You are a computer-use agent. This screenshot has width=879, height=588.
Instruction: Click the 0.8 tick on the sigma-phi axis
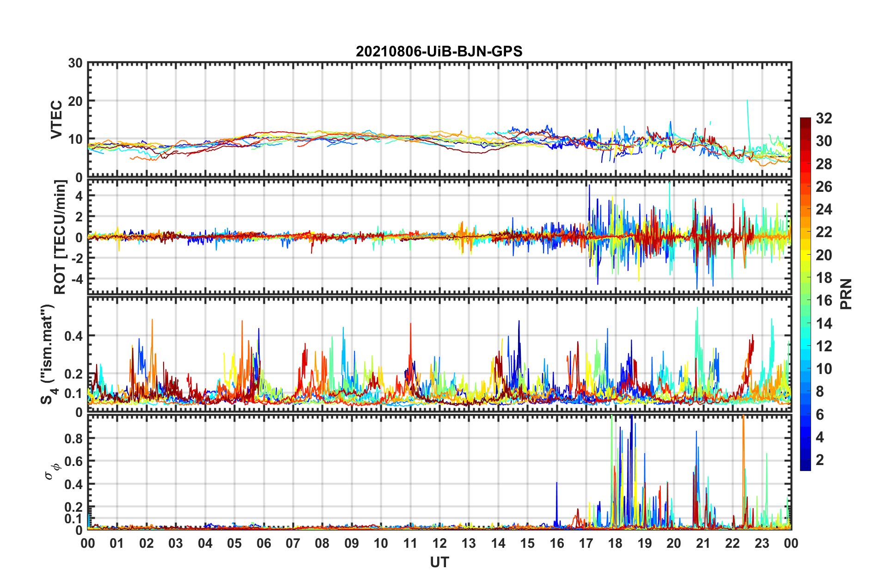click(x=73, y=438)
